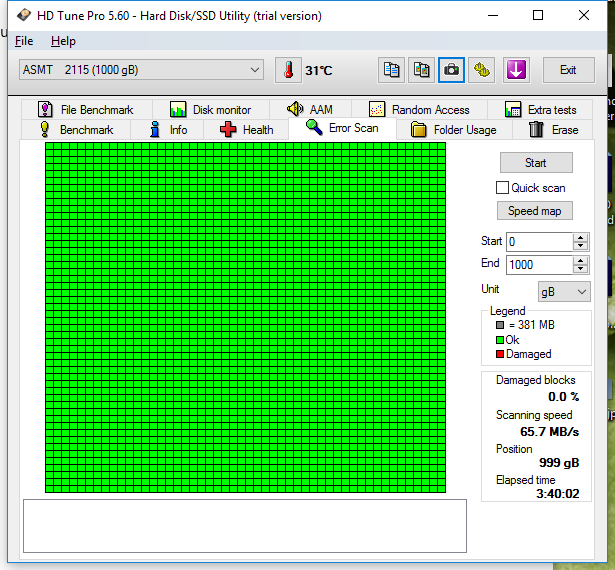Click the End value input field
Image resolution: width=615 pixels, height=570 pixels.
[538, 265]
